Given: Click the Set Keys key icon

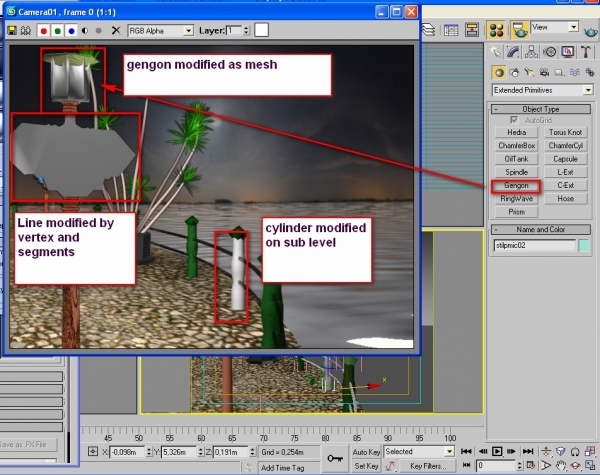Looking at the screenshot, I should [335, 458].
